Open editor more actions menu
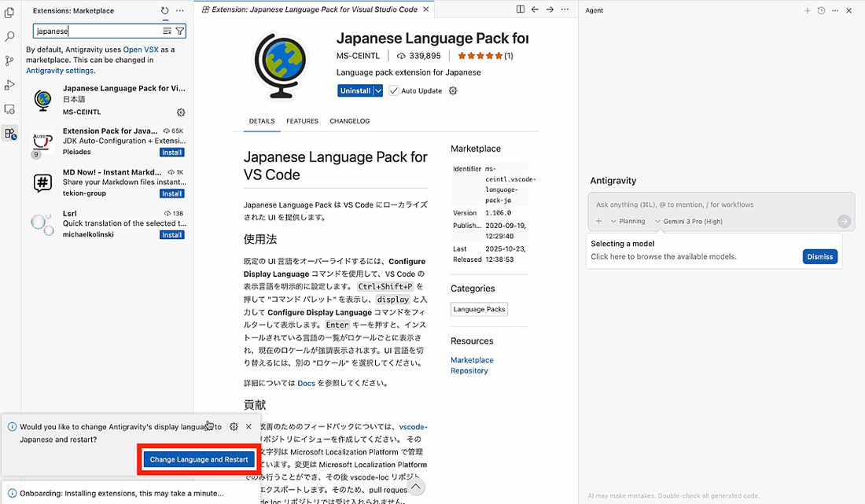The height and width of the screenshot is (504, 865). tap(565, 9)
